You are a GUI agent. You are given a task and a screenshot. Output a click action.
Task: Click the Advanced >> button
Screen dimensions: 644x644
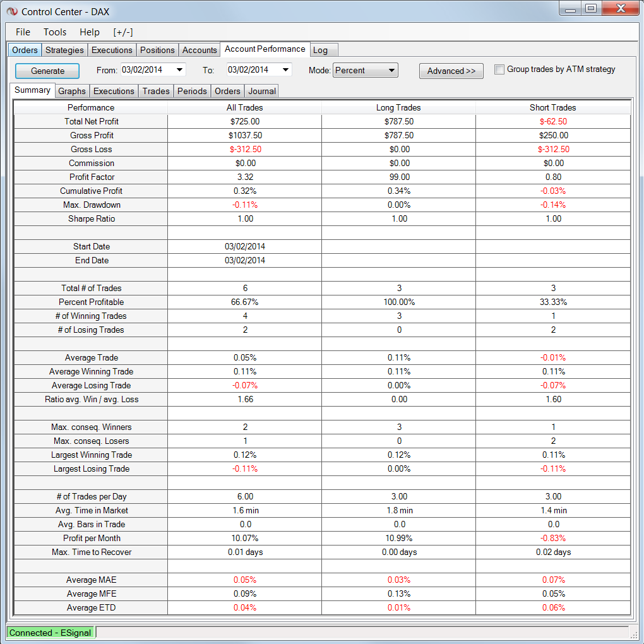coord(451,71)
